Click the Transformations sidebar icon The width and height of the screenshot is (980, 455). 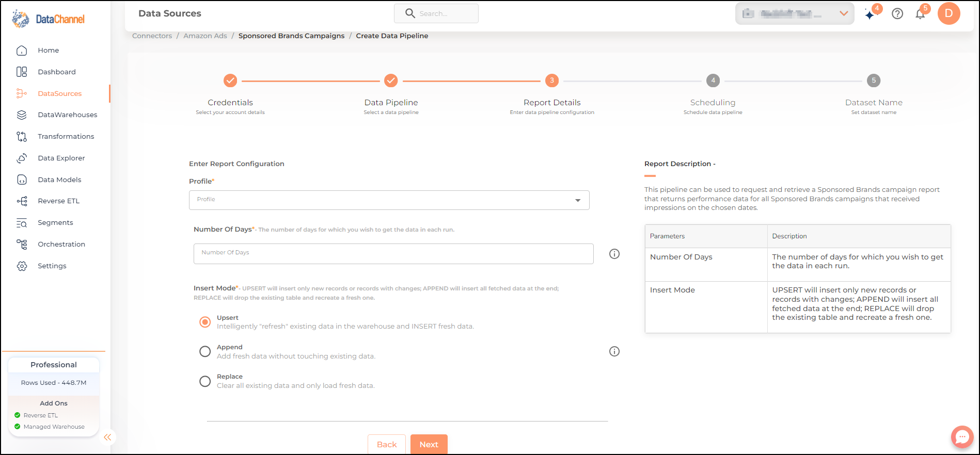[22, 136]
